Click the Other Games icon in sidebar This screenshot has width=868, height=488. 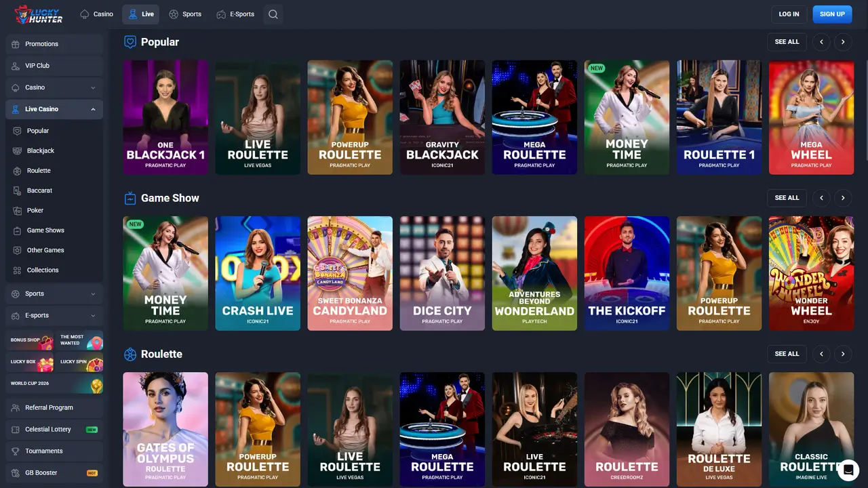point(18,250)
